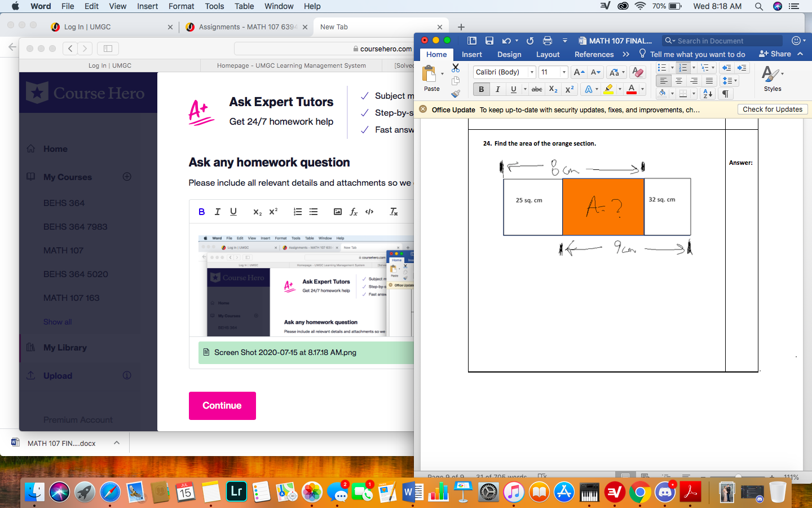The image size is (812, 508).
Task: Click the strikethrough abc icon in Word
Action: pos(537,89)
